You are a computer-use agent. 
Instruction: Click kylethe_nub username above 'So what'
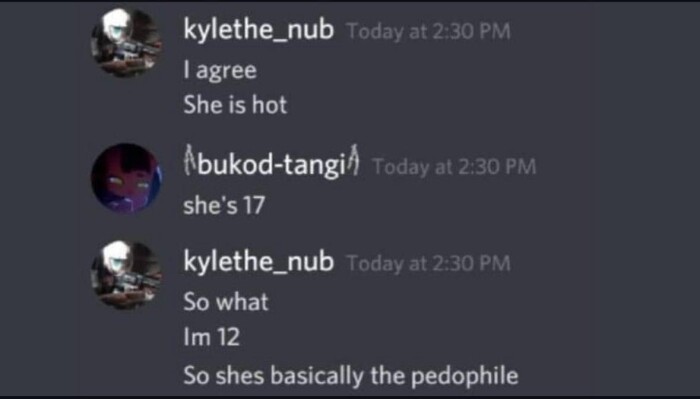pyautogui.click(x=258, y=261)
